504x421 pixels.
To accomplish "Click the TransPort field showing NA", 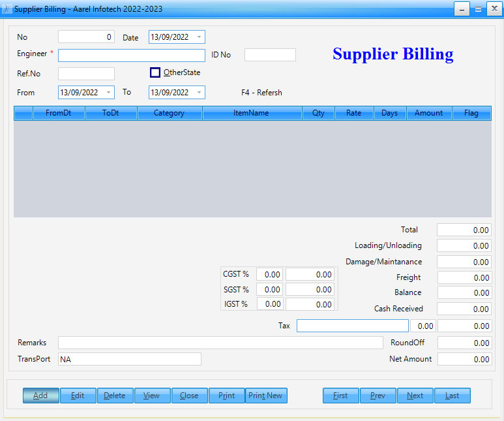I will click(130, 359).
